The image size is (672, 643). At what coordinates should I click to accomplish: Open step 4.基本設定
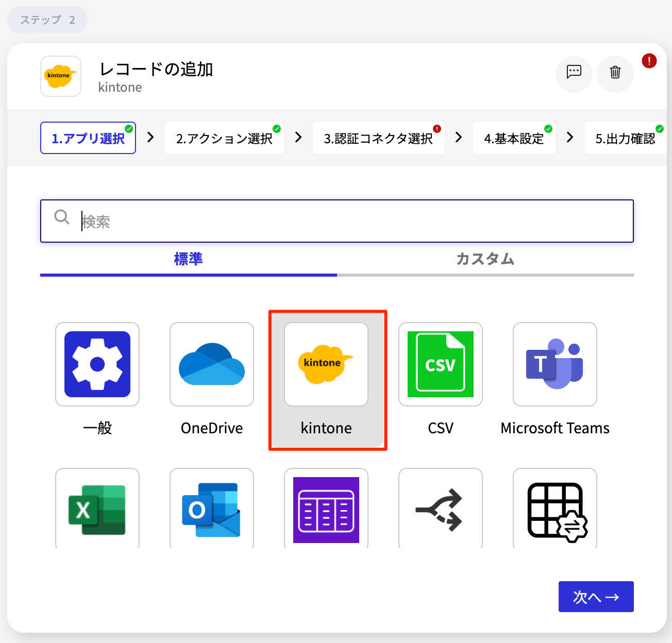(514, 138)
